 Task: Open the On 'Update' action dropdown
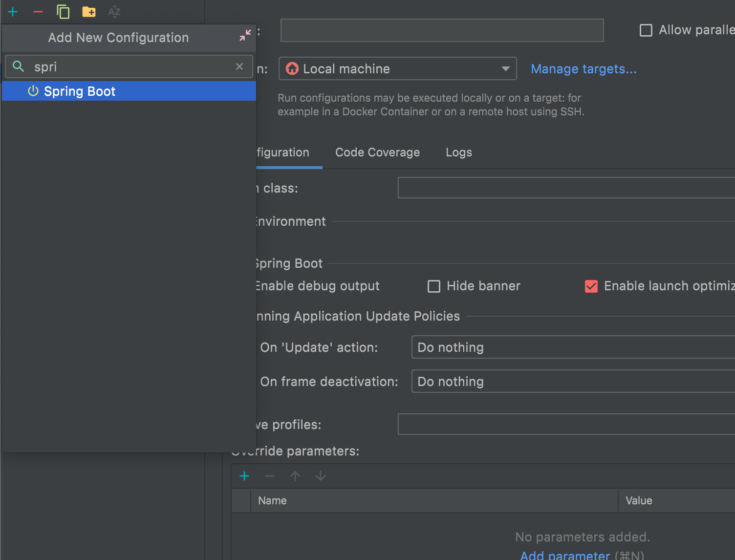(573, 347)
